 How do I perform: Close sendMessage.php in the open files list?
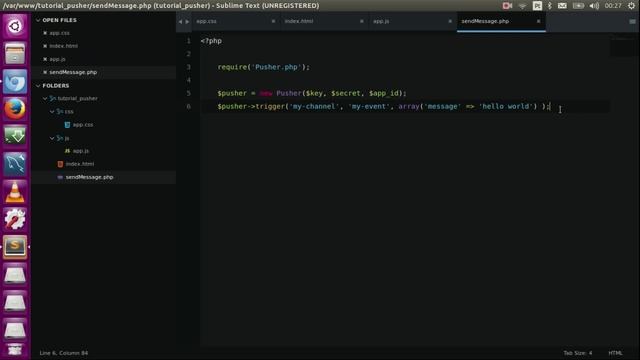(x=45, y=72)
